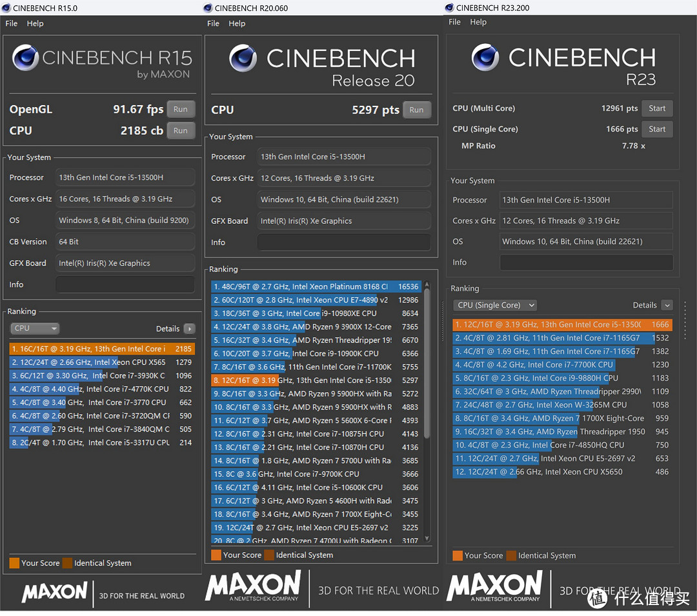Select Xeon X5650 row in R15 ranking

pyautogui.click(x=102, y=363)
